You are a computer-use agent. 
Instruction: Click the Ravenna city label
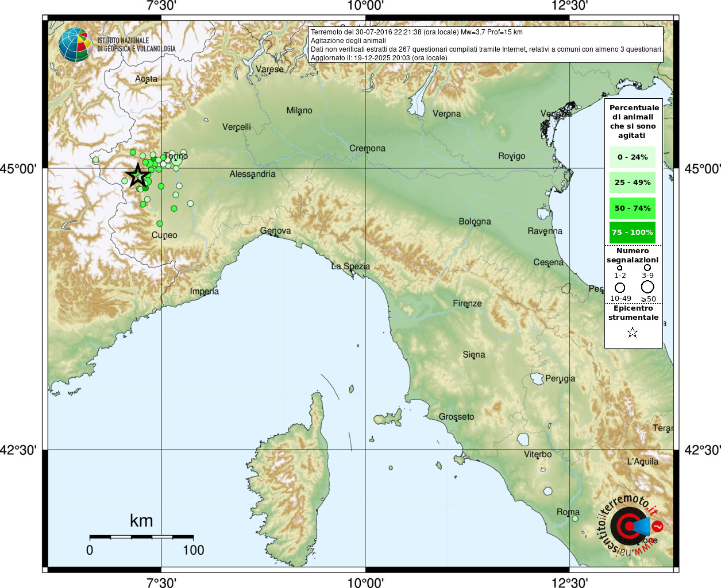[x=545, y=231]
